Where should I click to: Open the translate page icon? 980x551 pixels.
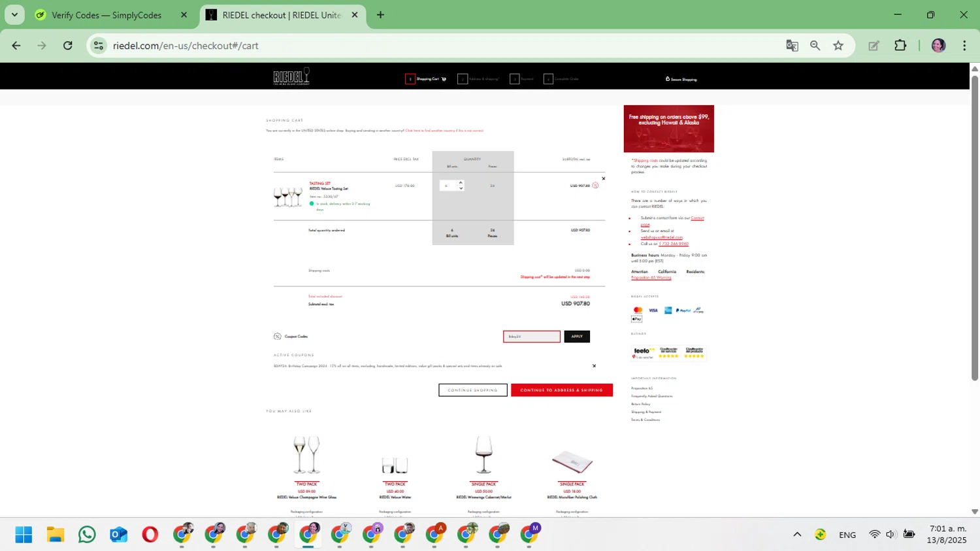(x=792, y=45)
